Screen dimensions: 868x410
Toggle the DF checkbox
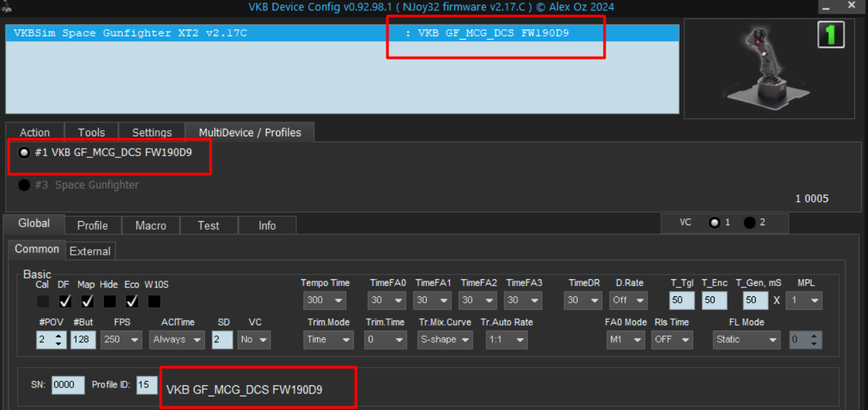click(65, 300)
